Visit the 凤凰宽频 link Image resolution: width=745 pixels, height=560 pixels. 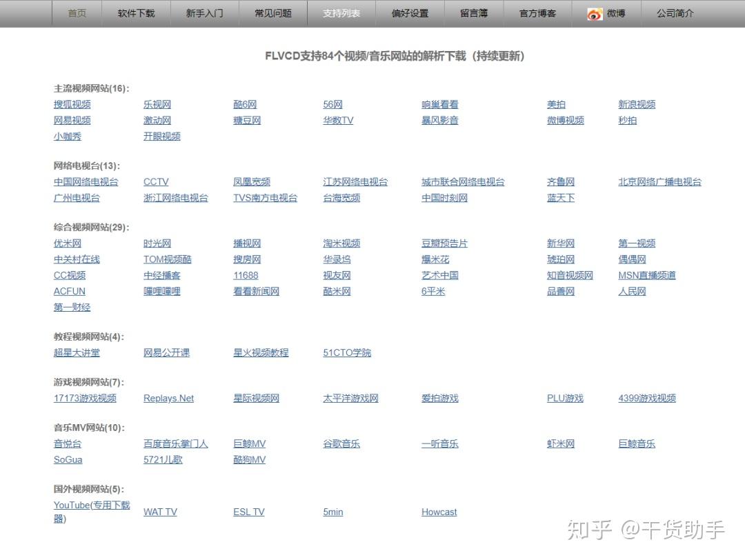tap(251, 182)
